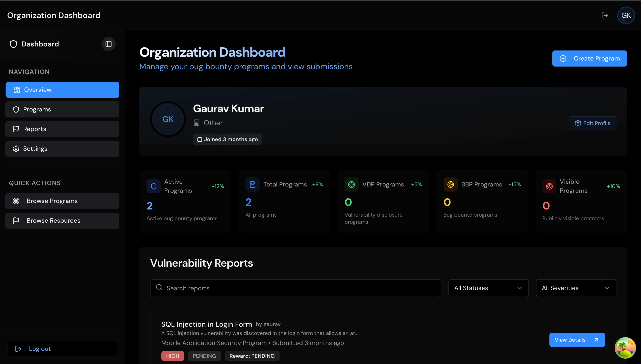The width and height of the screenshot is (641, 364).
Task: Click the BBP Programs target icon
Action: point(450,184)
